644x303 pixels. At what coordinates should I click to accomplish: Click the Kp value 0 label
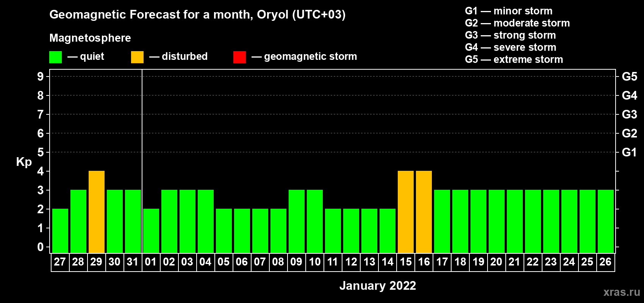(41, 247)
